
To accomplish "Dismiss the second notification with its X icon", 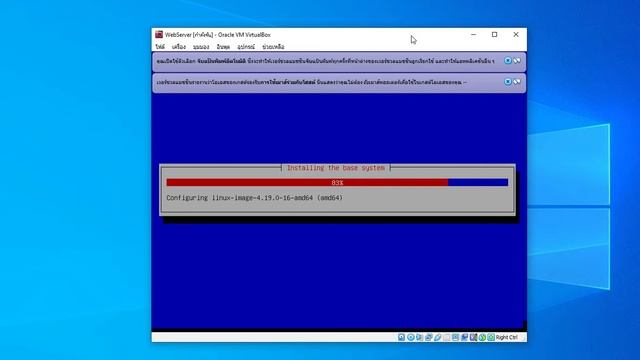I will 508,82.
